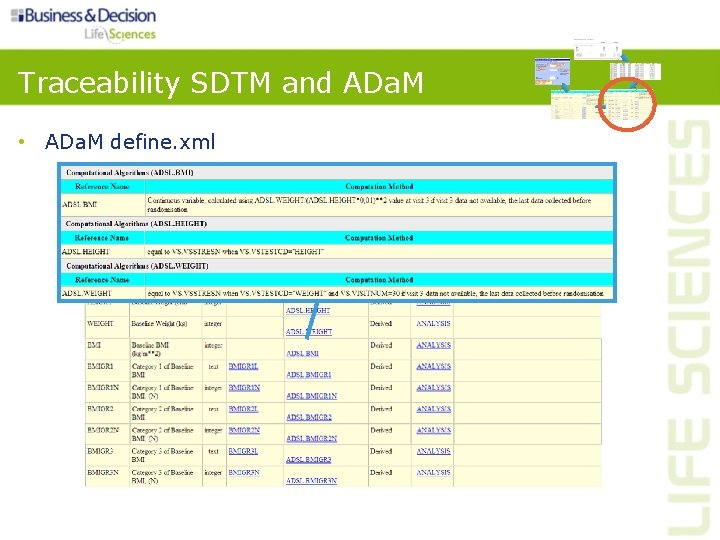Open the ADSL.BMIGR2N link
Viewport: 720px width, 540px height.
311,439
